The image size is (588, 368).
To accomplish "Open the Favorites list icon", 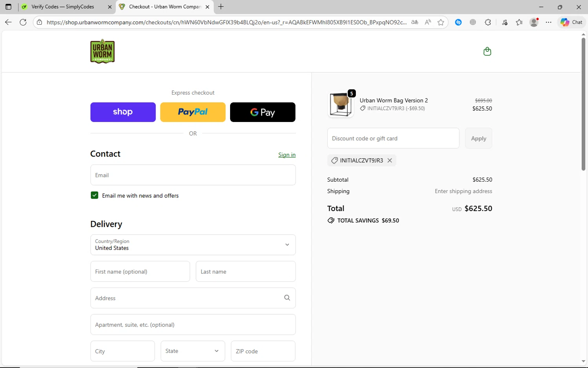I will pyautogui.click(x=519, y=22).
